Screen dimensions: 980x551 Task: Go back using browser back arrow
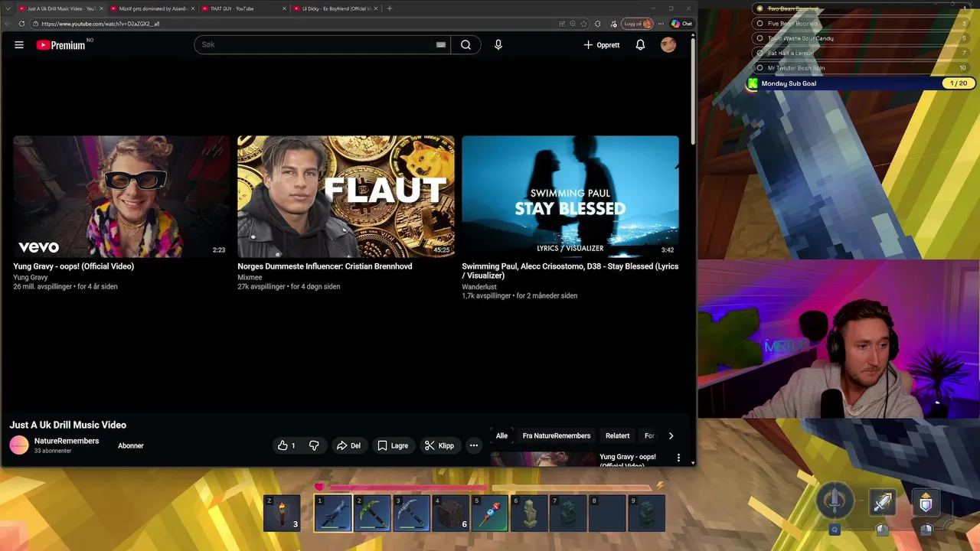click(8, 24)
